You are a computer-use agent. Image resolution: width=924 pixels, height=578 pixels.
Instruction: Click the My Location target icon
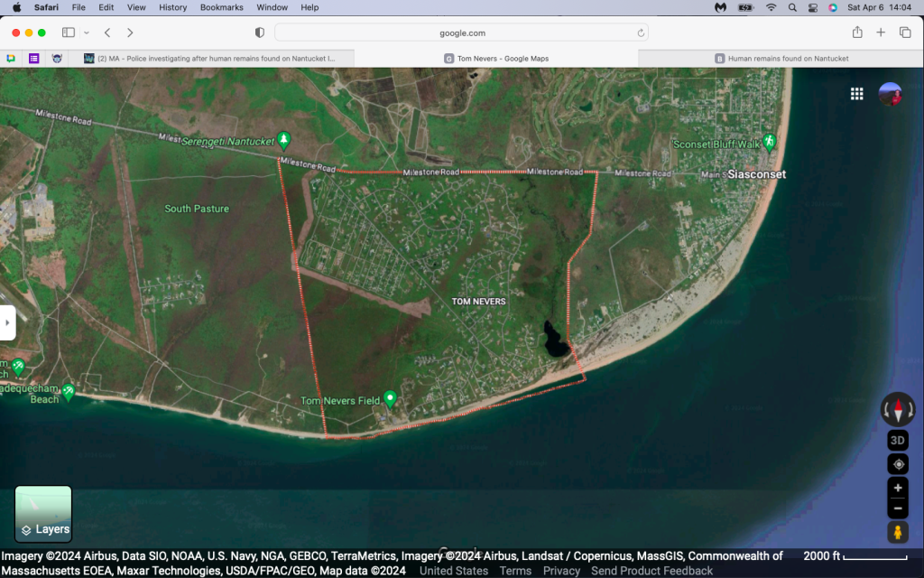click(898, 464)
